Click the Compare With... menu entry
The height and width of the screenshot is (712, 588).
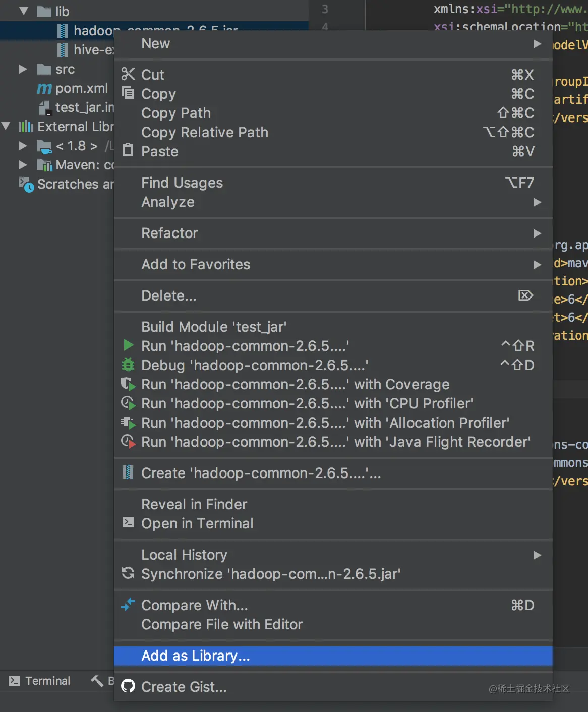coord(333,605)
